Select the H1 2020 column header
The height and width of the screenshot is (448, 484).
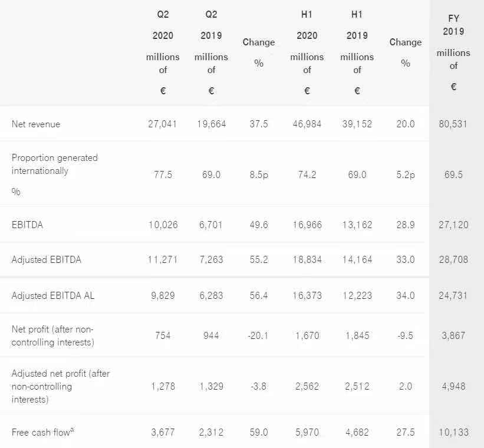click(307, 52)
